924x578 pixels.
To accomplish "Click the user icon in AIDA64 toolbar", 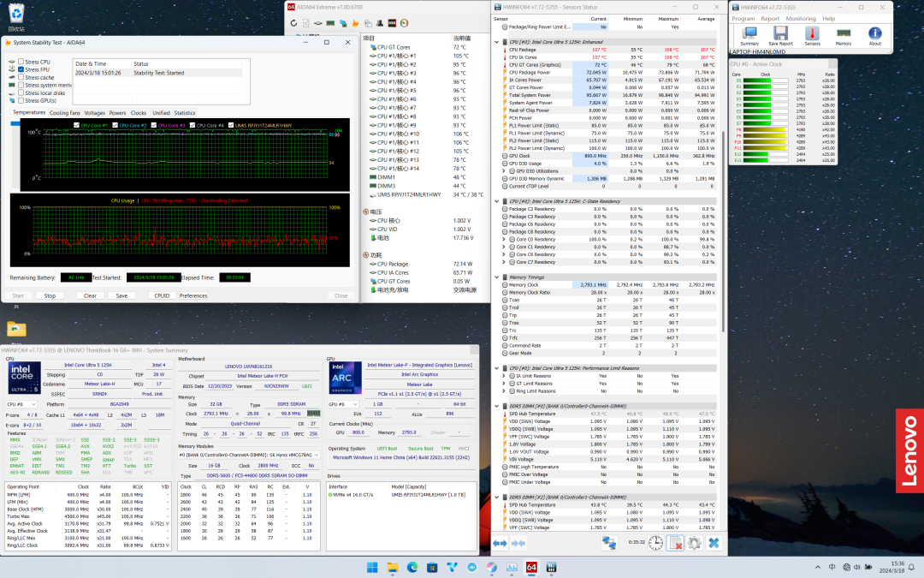I will pyautogui.click(x=380, y=23).
